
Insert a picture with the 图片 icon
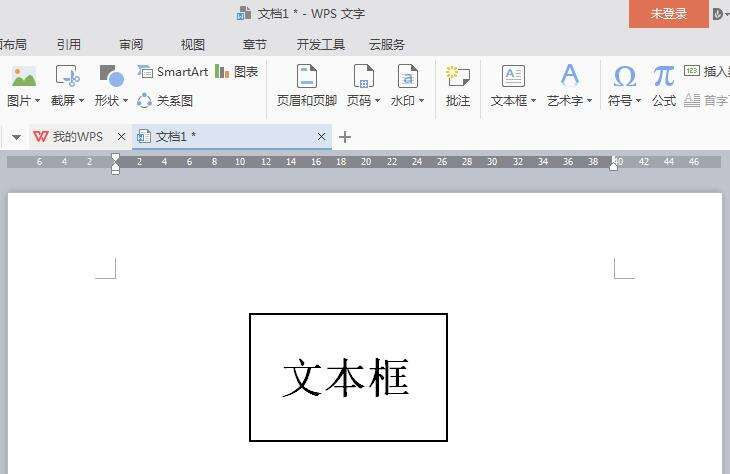[24, 76]
